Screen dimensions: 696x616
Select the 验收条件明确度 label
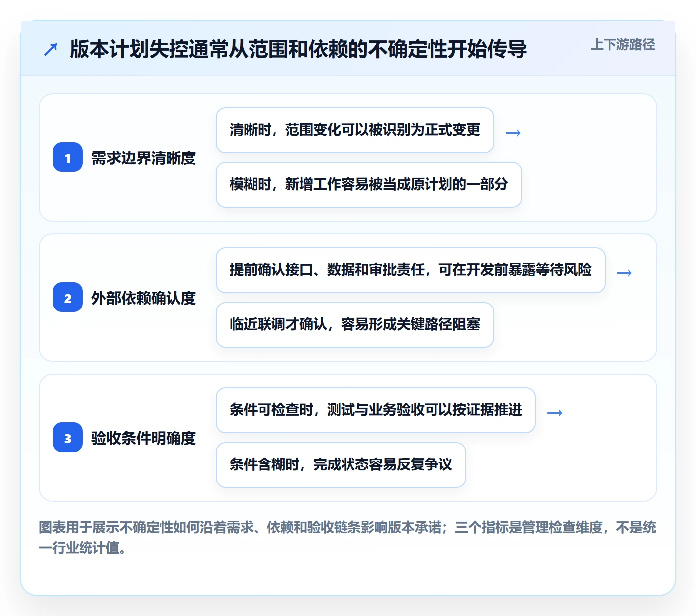click(x=144, y=438)
